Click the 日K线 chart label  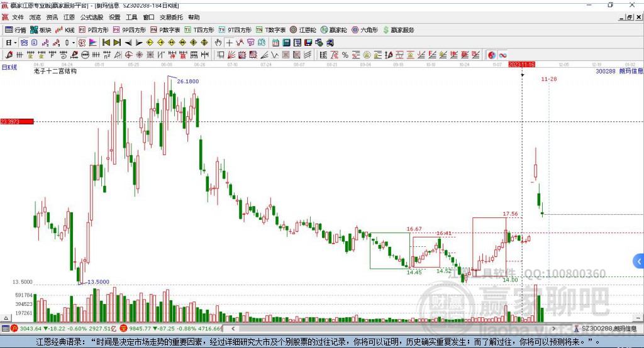point(9,68)
